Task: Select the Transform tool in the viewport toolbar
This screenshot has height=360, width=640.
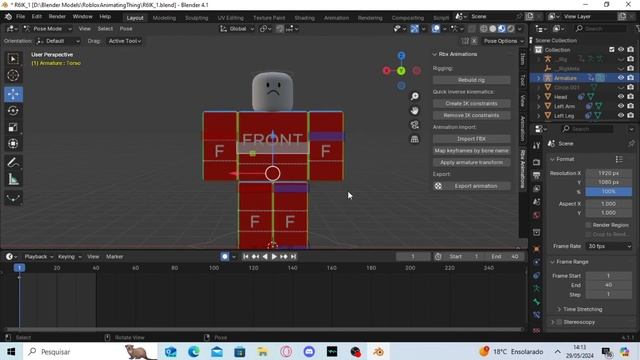Action: pos(13,144)
